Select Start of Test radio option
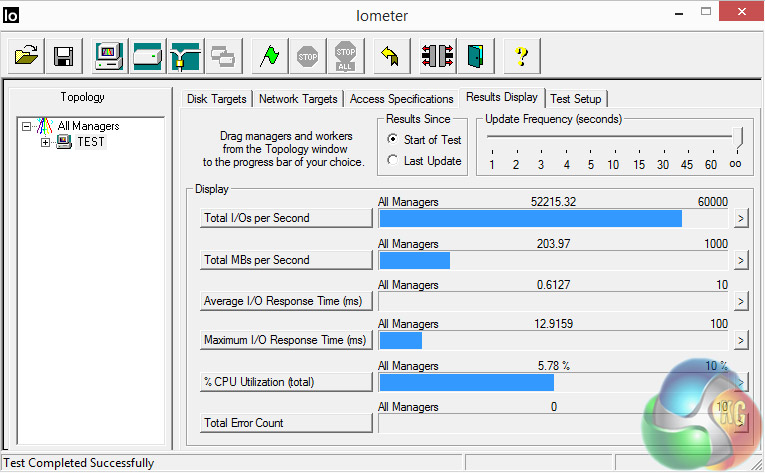 (392, 139)
